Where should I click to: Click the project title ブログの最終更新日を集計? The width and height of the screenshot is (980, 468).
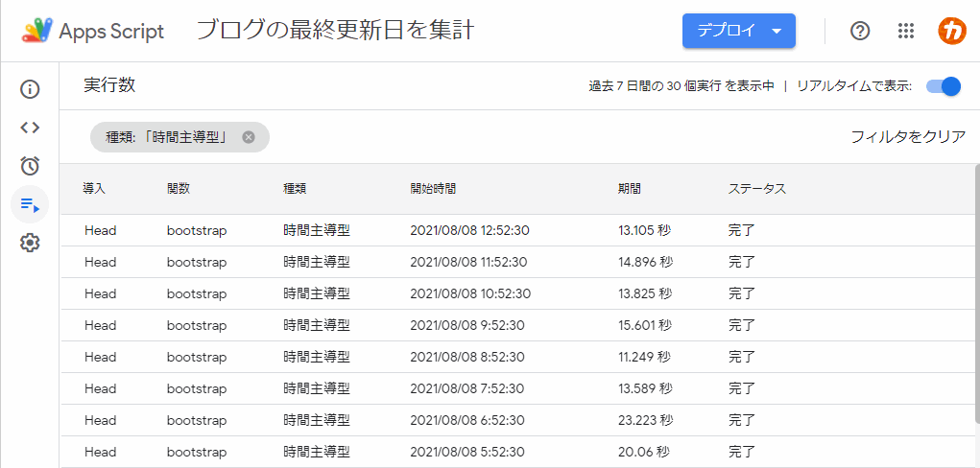[336, 31]
